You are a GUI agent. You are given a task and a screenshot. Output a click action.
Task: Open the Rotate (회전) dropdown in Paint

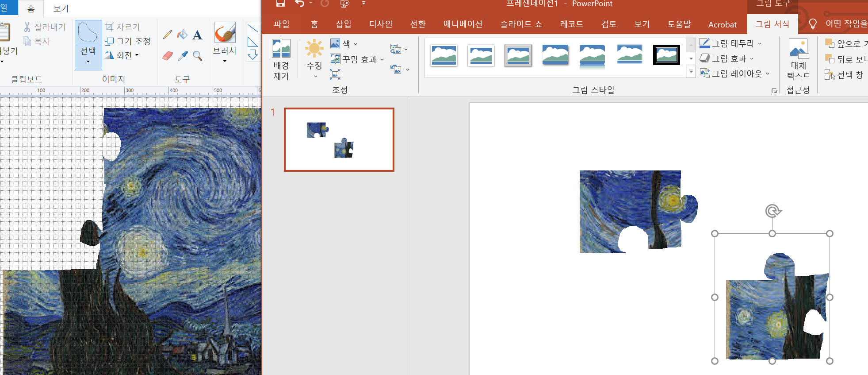pyautogui.click(x=122, y=55)
